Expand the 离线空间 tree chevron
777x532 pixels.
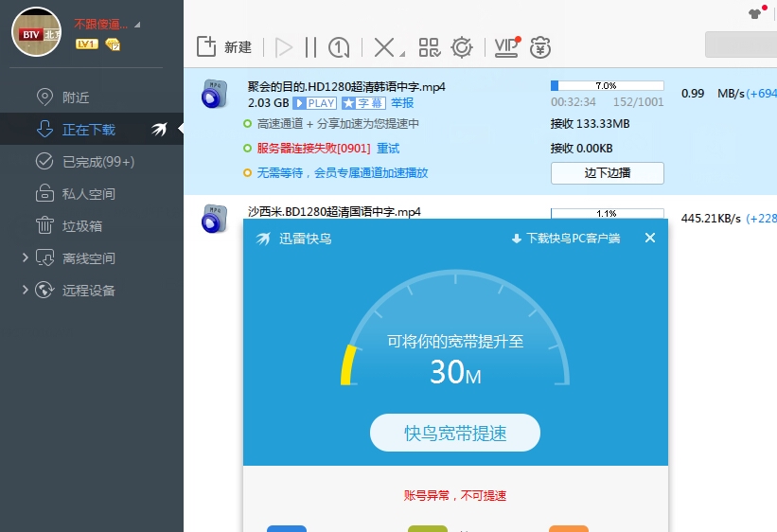click(25, 257)
